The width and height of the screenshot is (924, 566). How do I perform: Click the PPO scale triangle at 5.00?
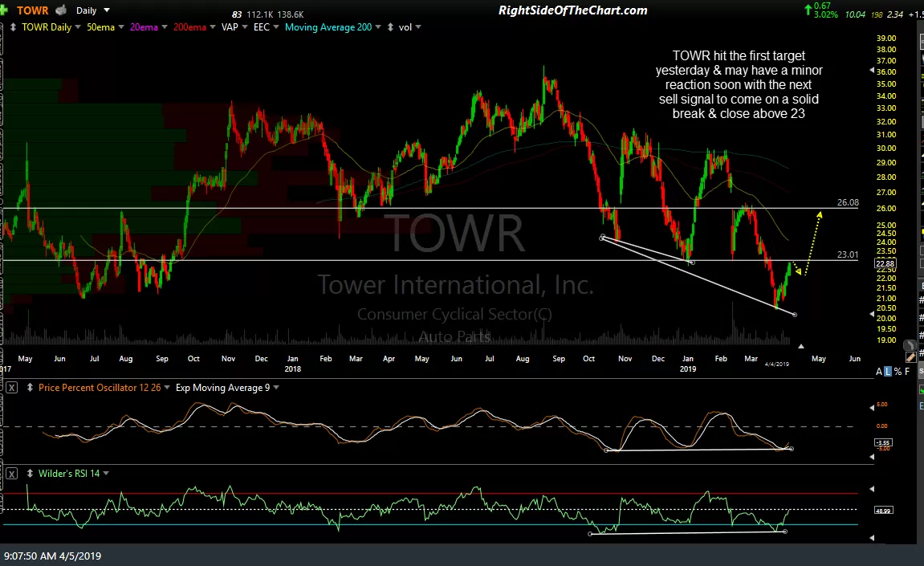click(872, 407)
